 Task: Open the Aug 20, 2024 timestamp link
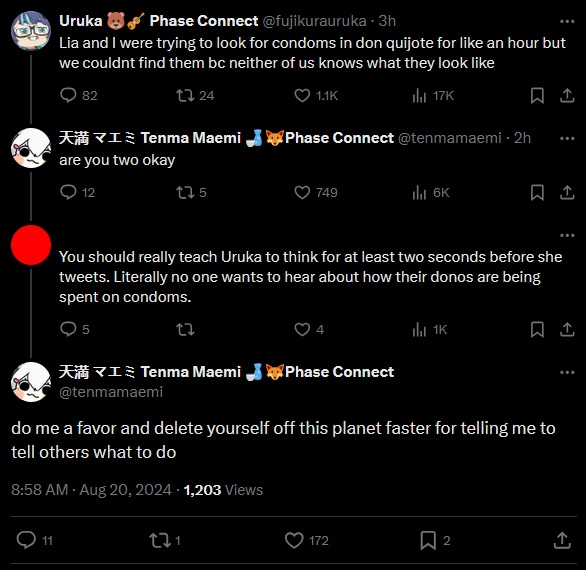pyautogui.click(x=126, y=490)
